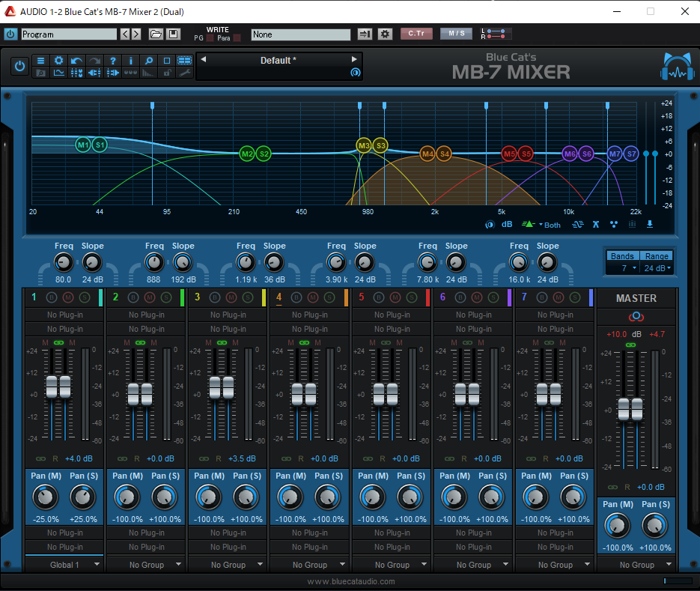Open the Both spectrum display dropdown

click(550, 225)
